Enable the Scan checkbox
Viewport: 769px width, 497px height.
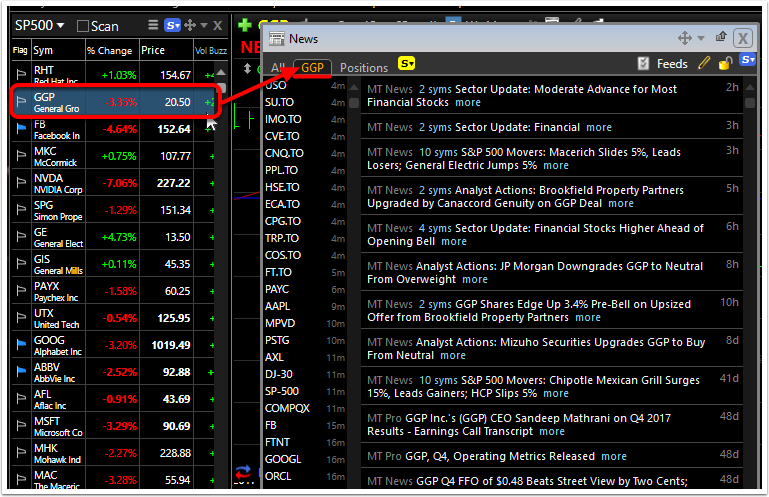coord(83,26)
